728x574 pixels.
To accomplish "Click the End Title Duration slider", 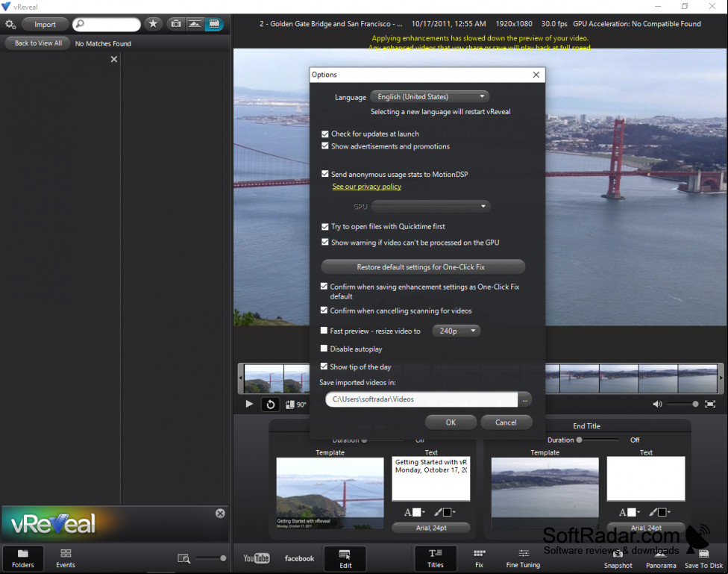I will point(598,440).
